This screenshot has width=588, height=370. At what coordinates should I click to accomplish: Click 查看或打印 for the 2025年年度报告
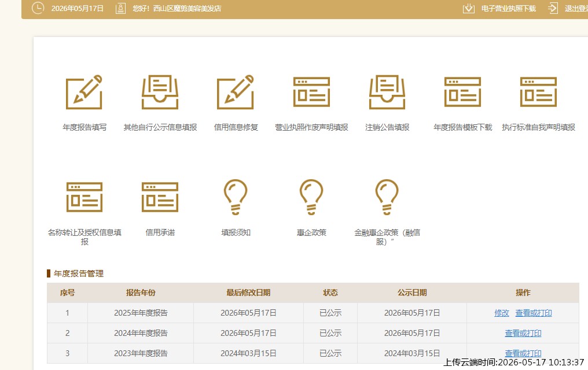pos(534,313)
